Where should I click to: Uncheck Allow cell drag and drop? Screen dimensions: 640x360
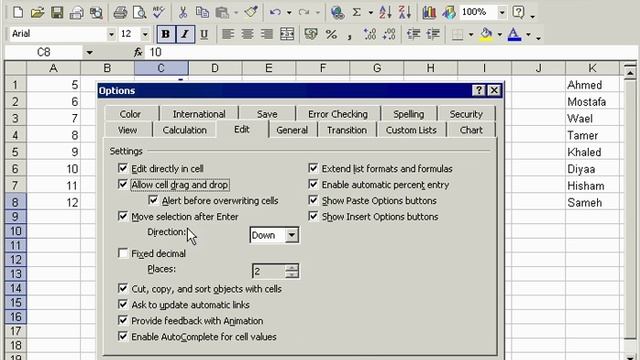122,184
